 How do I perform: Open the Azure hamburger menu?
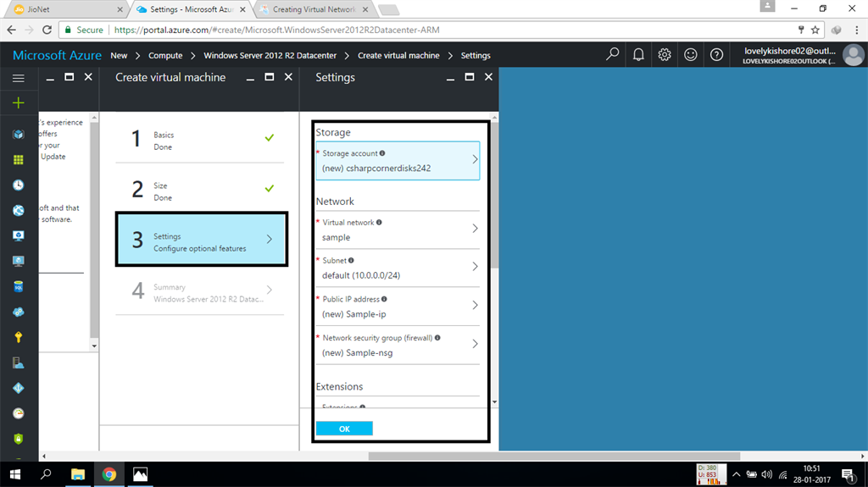19,78
